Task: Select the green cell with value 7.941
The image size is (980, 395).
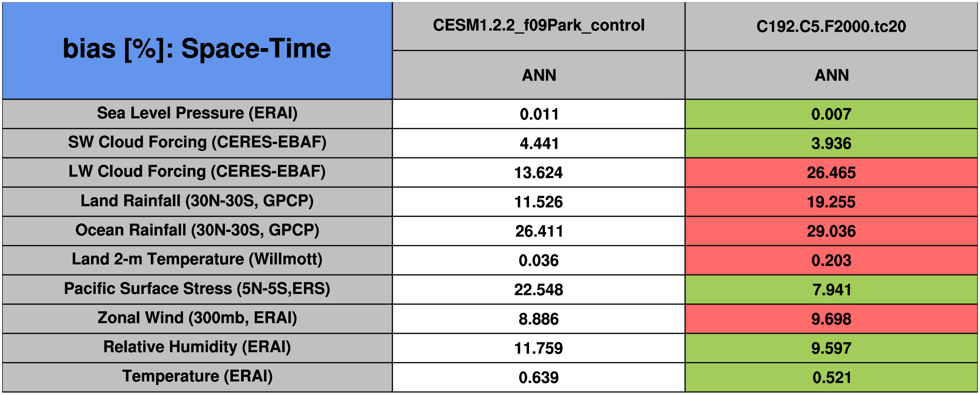Action: click(831, 290)
